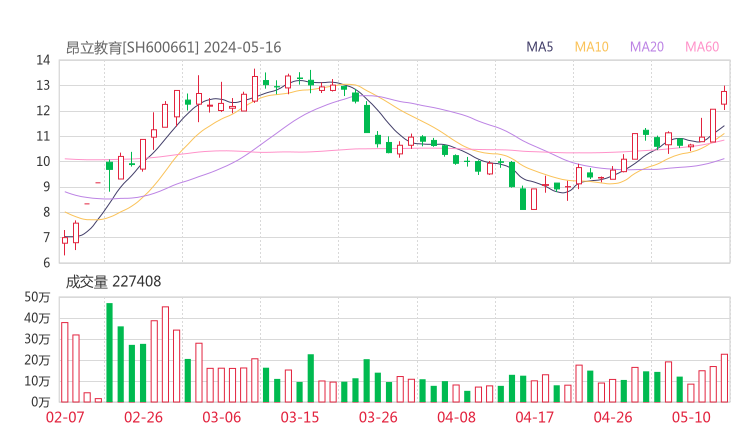Screen dimensions: 740x440
Task: Click the price axis value 9
Action: pos(46,187)
